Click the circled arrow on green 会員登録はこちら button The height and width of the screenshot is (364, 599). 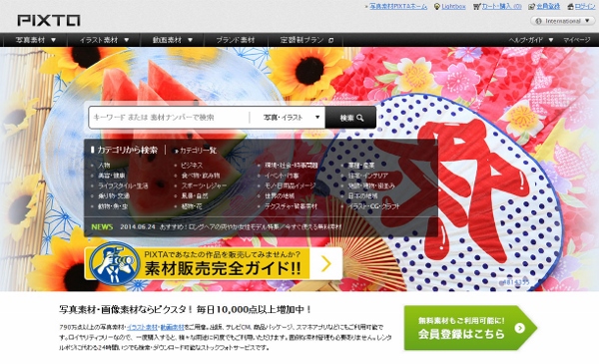pyautogui.click(x=519, y=328)
